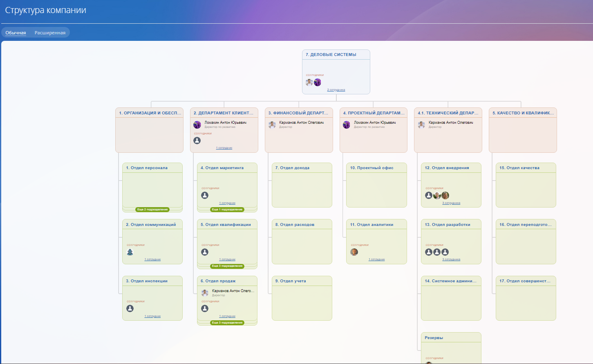Click Ломакин's avatar in ДЕПАРТАМЕНТ КЛИЕНТ… card

[197, 125]
